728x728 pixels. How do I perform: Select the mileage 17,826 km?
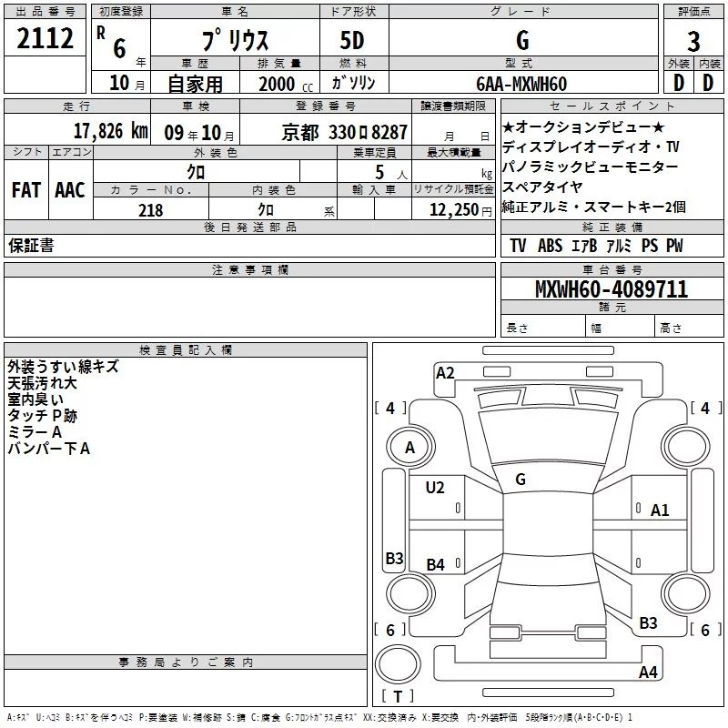110,131
